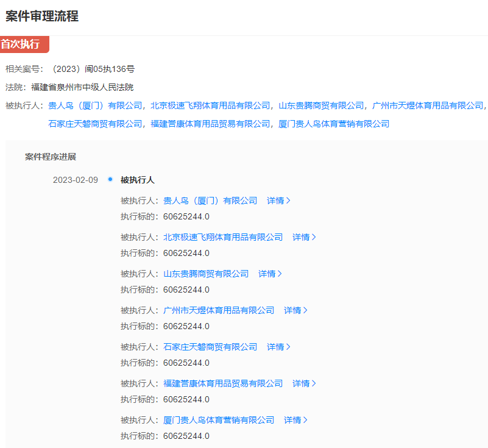The width and height of the screenshot is (488, 448).
Task: Show 详情 for 广州市天煜体育用品有限公司
Action: pos(295,310)
